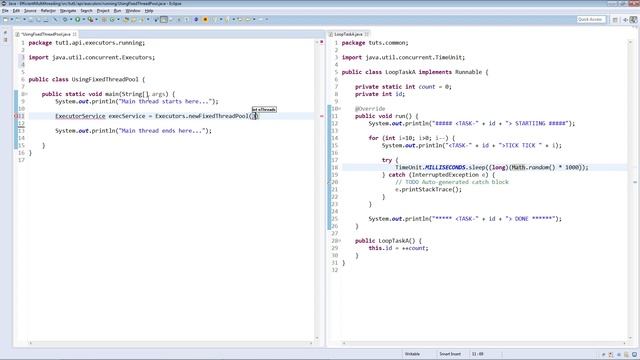Switch to the UsingFixedThreadPool.java tab

46,34
